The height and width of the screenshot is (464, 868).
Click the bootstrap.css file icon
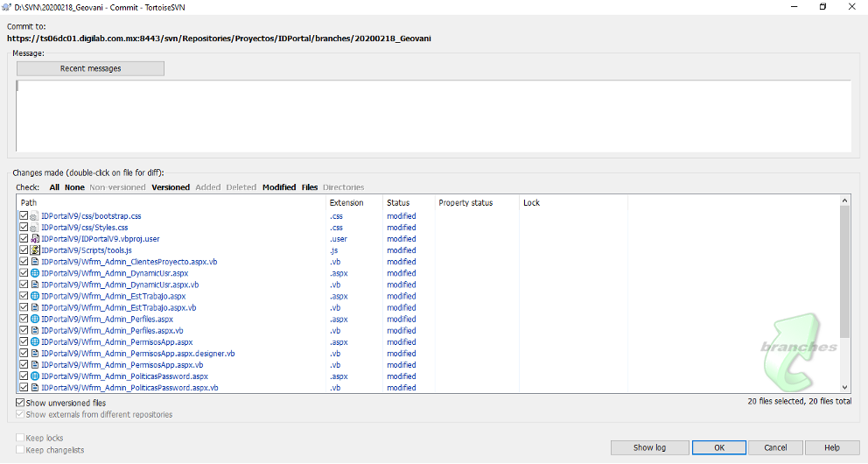click(34, 215)
